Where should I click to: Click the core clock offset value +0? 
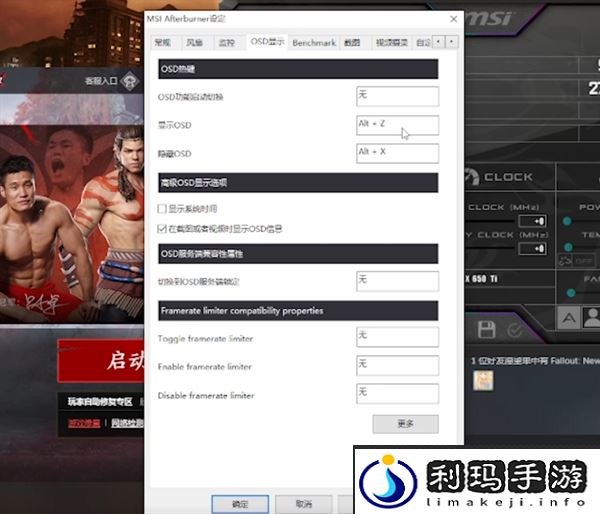click(533, 221)
